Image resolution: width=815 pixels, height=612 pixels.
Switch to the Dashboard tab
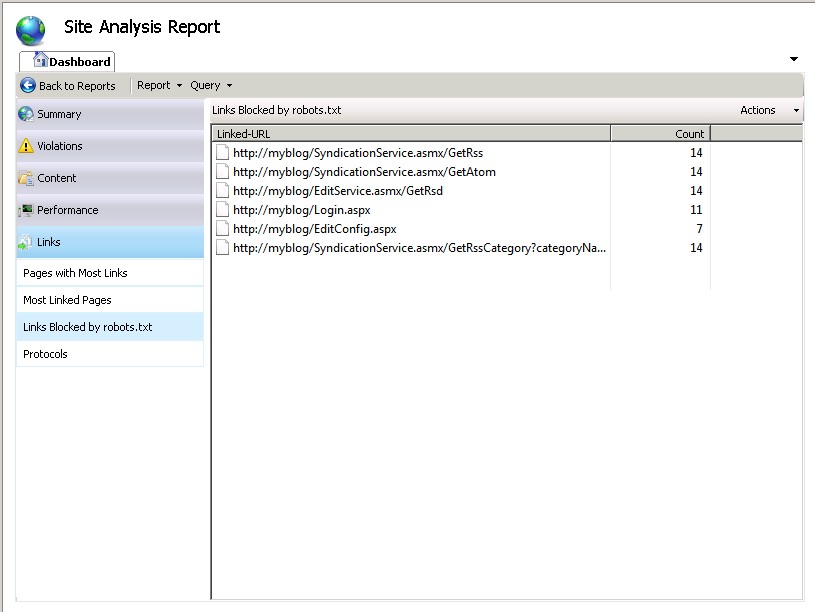pyautogui.click(x=67, y=61)
